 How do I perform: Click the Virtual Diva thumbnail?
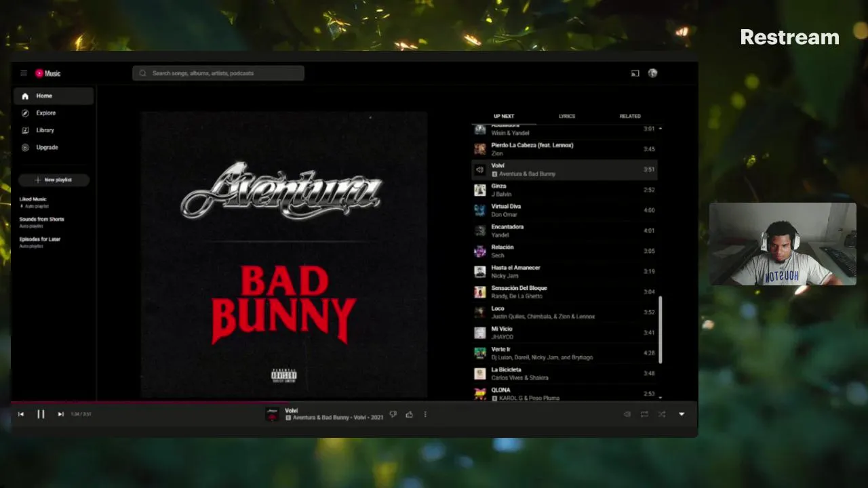tap(479, 210)
